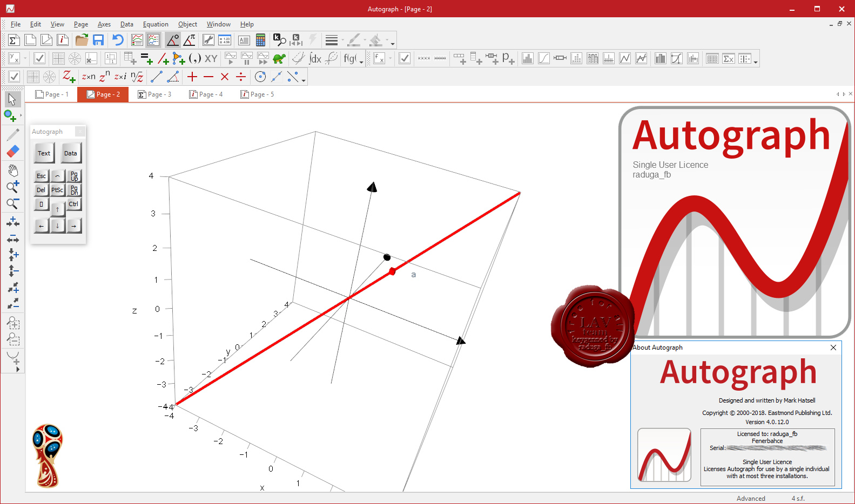Image resolution: width=855 pixels, height=504 pixels.
Task: Click the red divide (÷) icon
Action: pyautogui.click(x=241, y=77)
